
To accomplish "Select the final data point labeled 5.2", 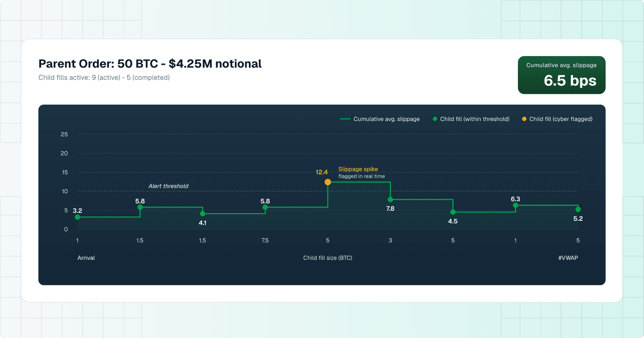I will click(578, 209).
